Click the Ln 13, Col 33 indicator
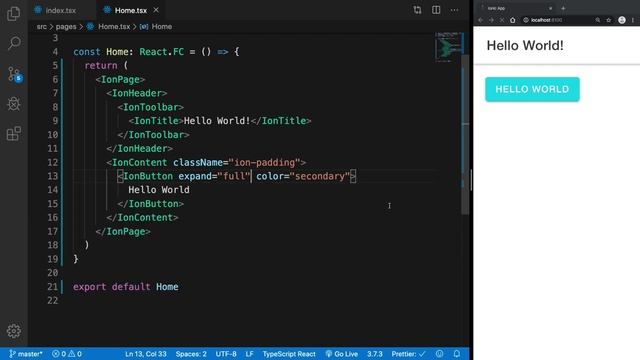This screenshot has height=360, width=640. [146, 354]
